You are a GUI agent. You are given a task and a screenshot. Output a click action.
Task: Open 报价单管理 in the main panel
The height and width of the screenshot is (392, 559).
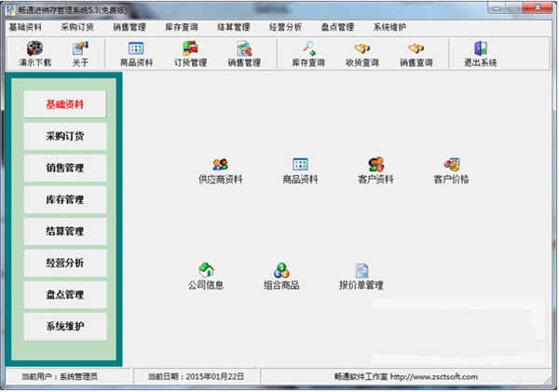361,277
